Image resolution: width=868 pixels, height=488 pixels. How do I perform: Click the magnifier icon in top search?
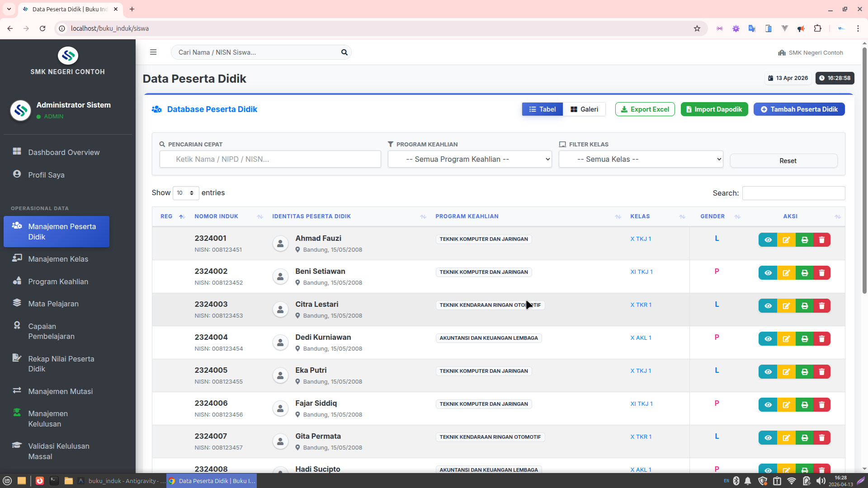(x=344, y=52)
